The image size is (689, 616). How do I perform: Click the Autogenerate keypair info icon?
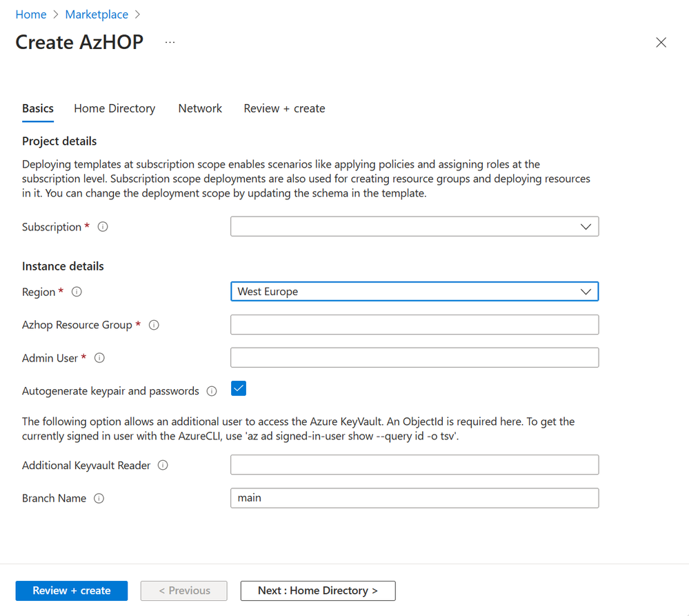pos(212,391)
